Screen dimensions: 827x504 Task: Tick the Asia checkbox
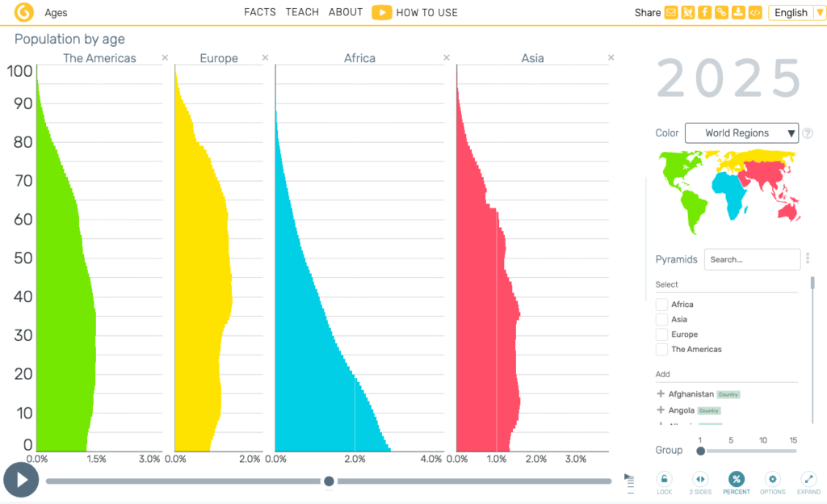661,320
